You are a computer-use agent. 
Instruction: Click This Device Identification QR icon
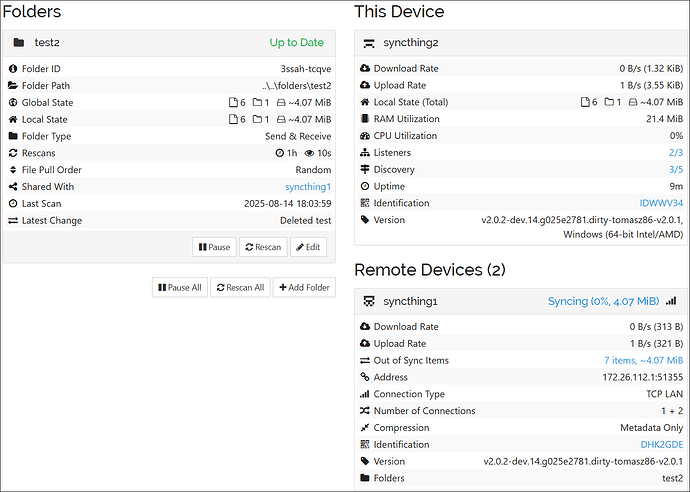coord(365,203)
